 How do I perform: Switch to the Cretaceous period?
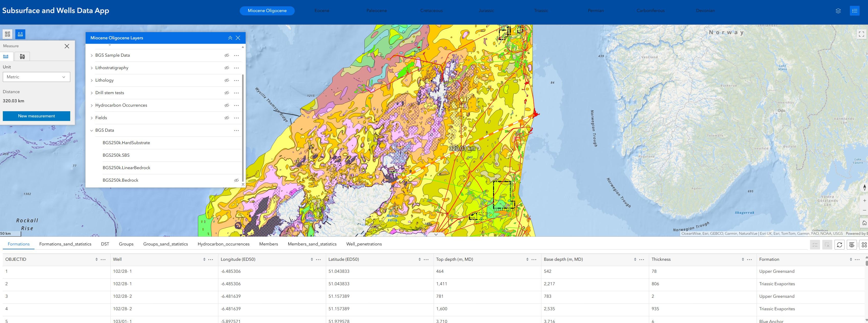[431, 10]
